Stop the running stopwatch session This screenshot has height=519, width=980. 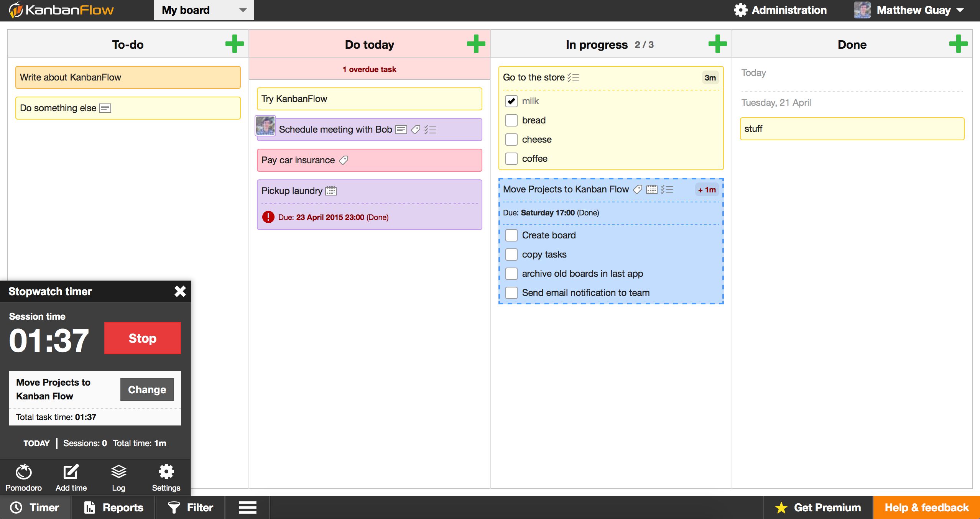click(142, 338)
